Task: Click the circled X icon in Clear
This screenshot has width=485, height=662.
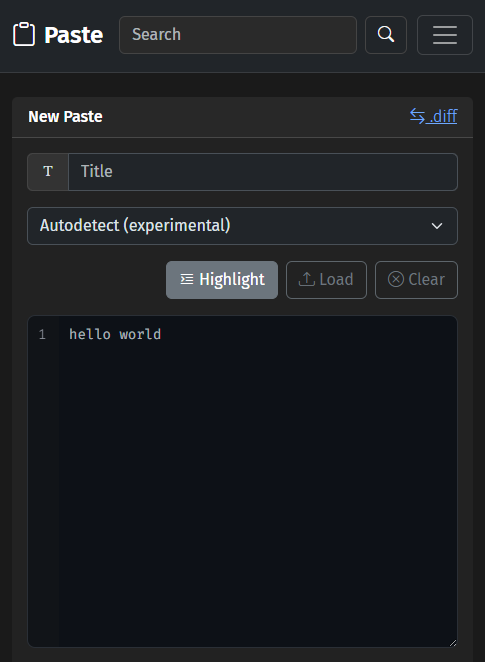Action: click(x=396, y=279)
